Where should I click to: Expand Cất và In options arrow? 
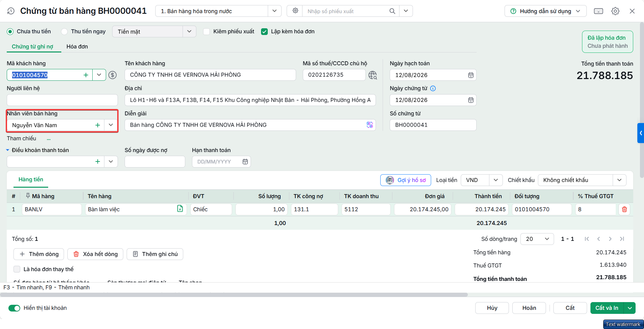click(630, 308)
